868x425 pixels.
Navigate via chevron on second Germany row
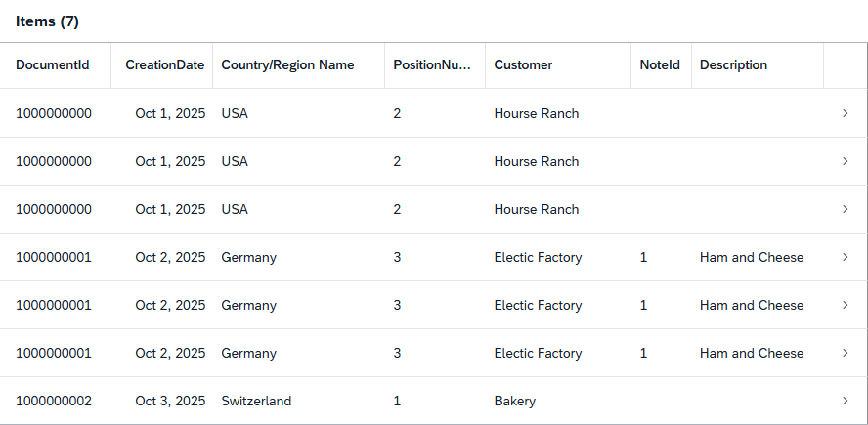[x=845, y=305]
